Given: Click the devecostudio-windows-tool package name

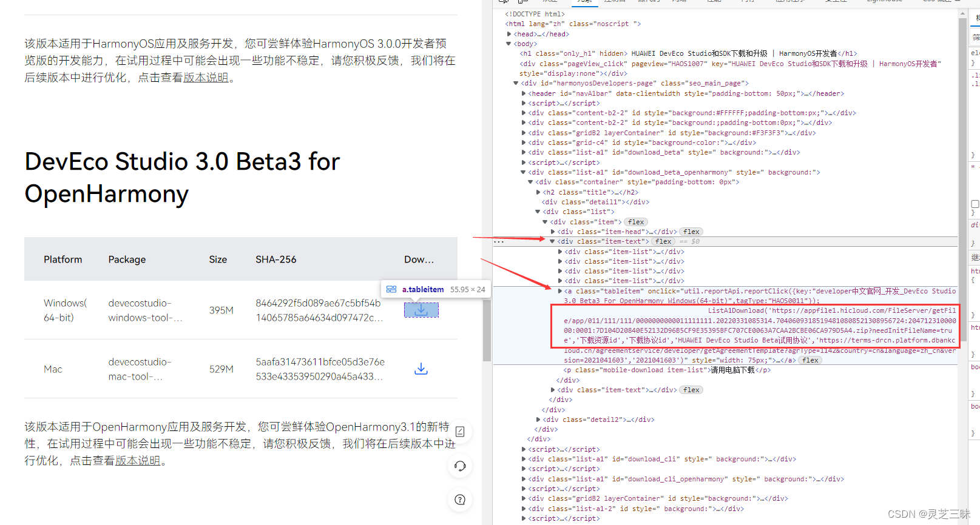Looking at the screenshot, I should (x=146, y=310).
